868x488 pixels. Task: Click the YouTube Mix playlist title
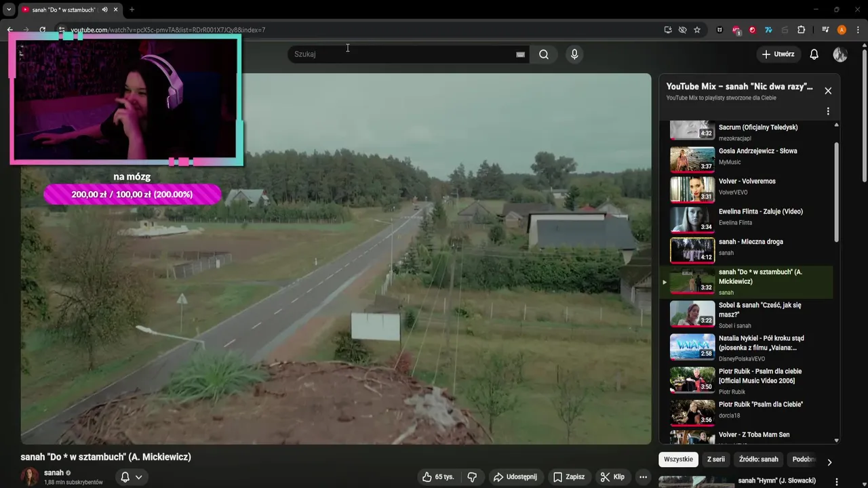pyautogui.click(x=739, y=87)
